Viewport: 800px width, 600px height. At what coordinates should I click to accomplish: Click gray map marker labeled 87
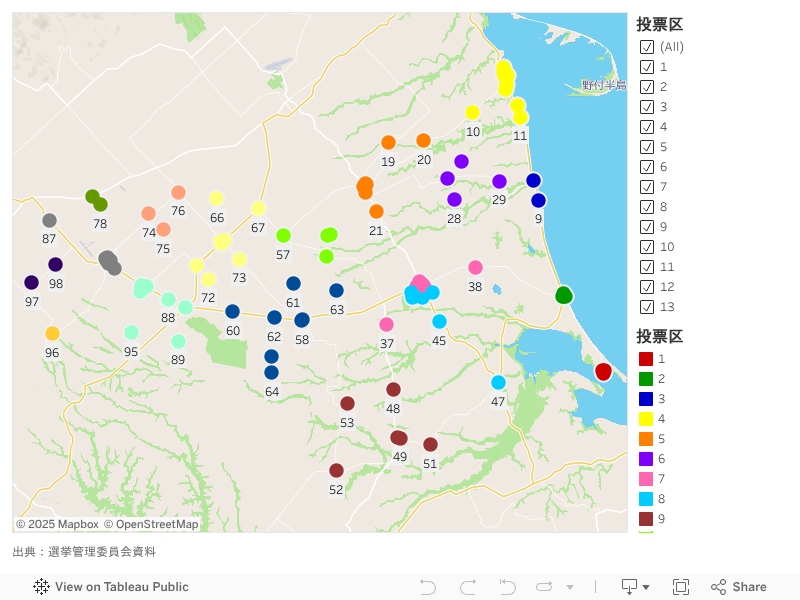coord(49,220)
